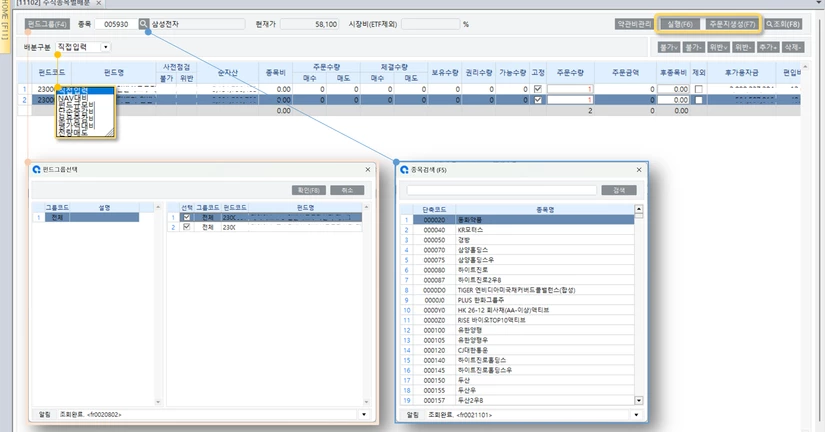This screenshot has width=825, height=432.
Task: Click the 약관비관리 button
Action: pyautogui.click(x=634, y=24)
